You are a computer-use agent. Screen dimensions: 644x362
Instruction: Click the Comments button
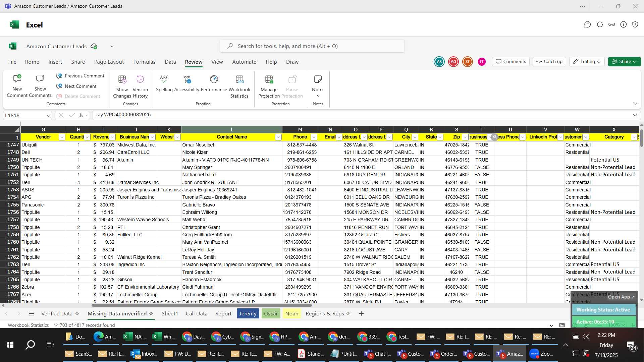pos(511,62)
